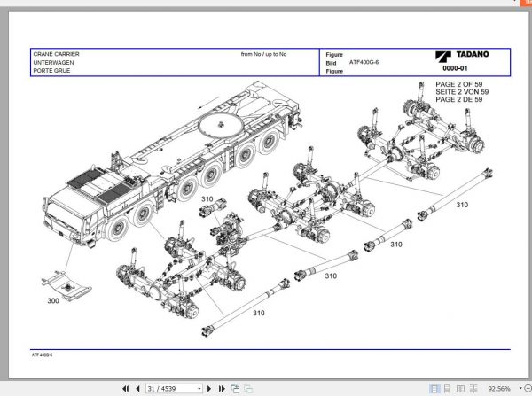Click the 92.56% zoom level value

pyautogui.click(x=499, y=389)
